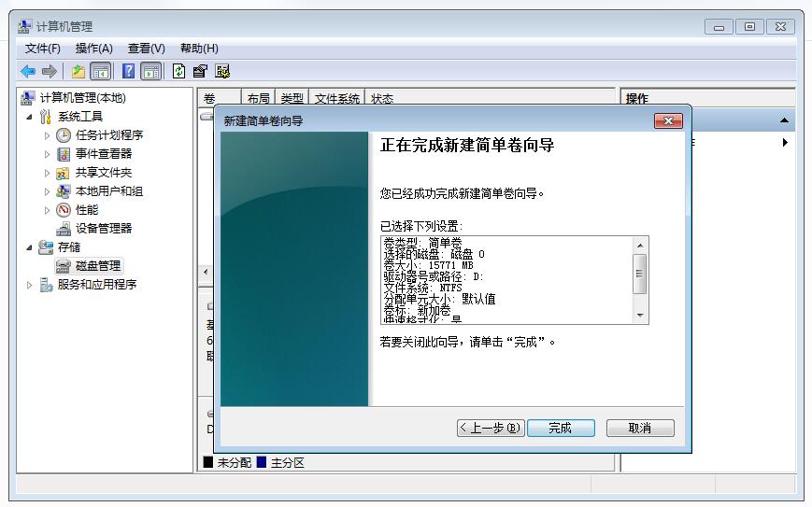Click the Event Viewer icon
This screenshot has width=812, height=507.
[64, 154]
